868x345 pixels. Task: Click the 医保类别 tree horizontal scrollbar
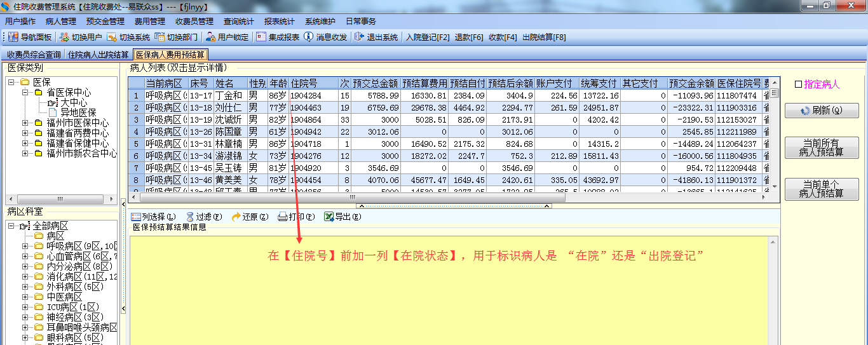(x=62, y=200)
